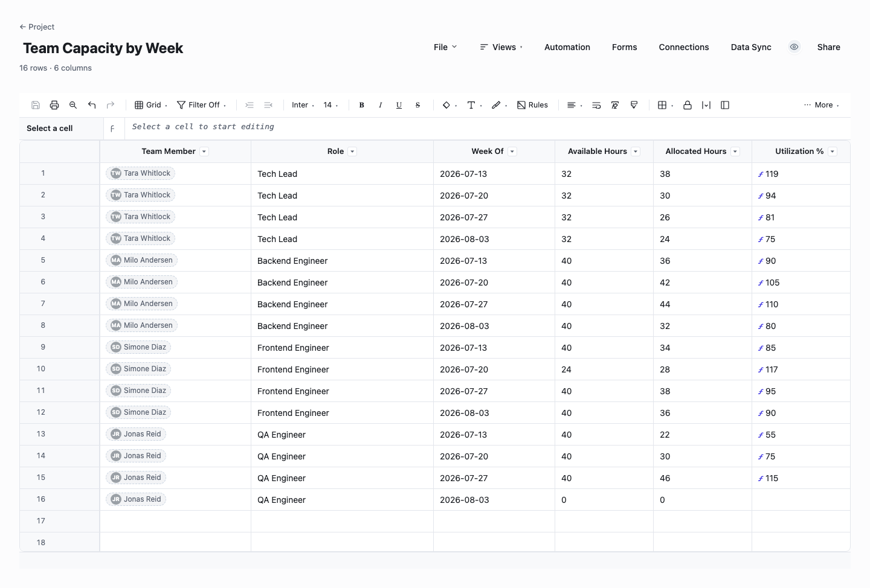Image resolution: width=870 pixels, height=588 pixels.
Task: Open the text color T dropdown
Action: pyautogui.click(x=474, y=105)
